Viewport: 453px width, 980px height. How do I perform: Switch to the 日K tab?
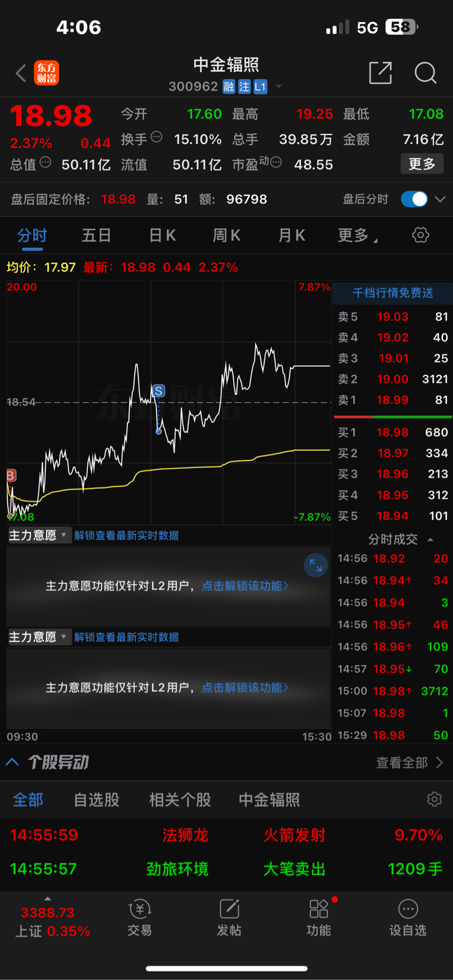[162, 236]
